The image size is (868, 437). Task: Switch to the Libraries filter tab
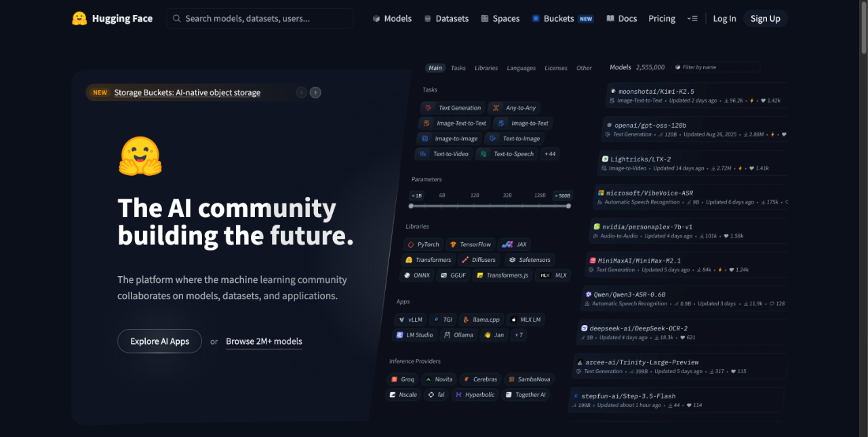486,68
